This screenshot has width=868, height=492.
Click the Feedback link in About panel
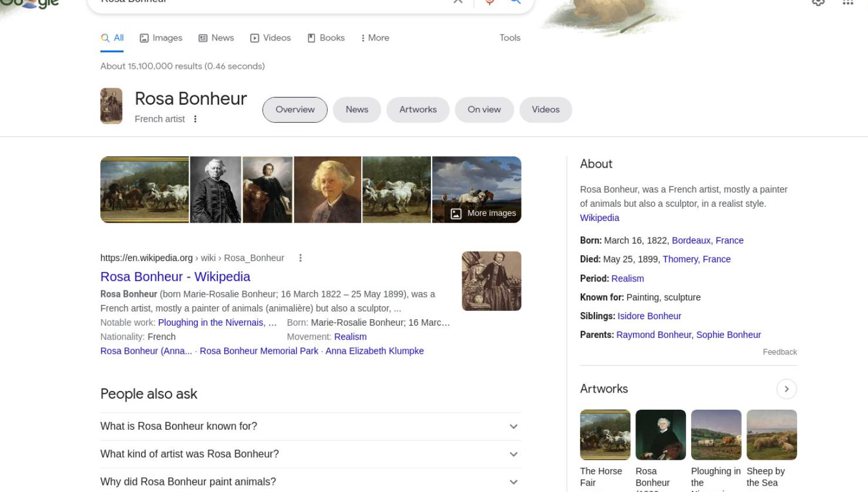point(779,352)
